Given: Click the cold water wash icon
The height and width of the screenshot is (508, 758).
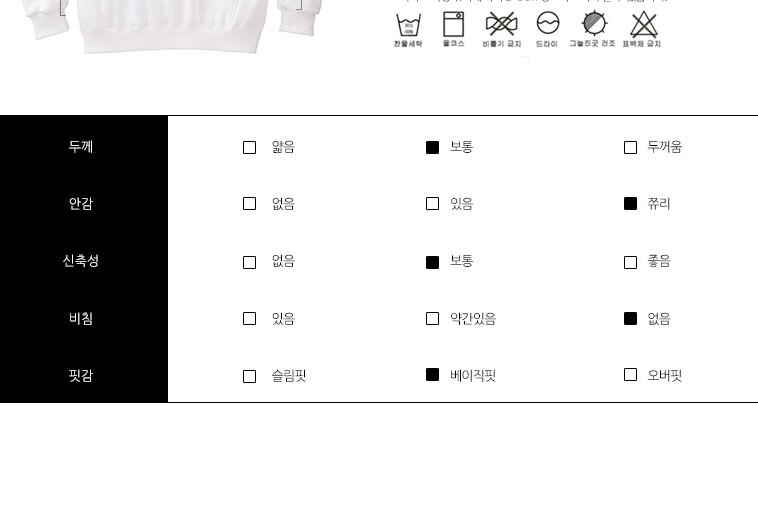Looking at the screenshot, I should [x=408, y=25].
